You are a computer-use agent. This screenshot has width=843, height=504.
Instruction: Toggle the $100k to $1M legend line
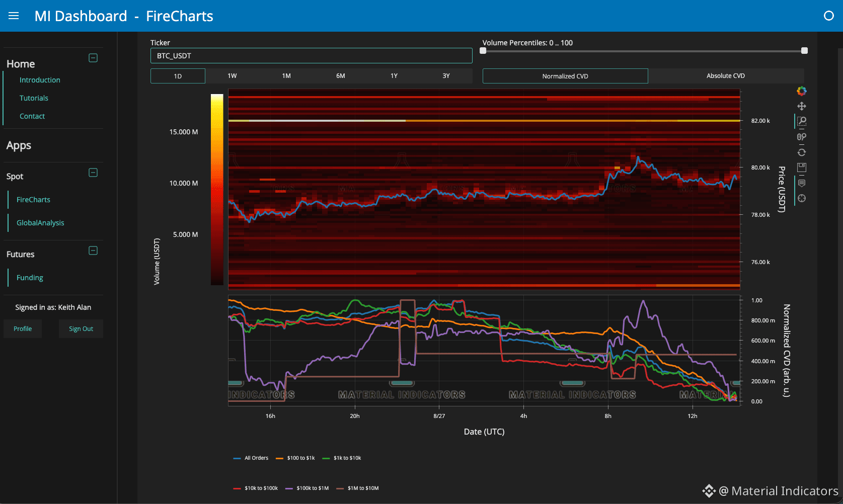307,488
